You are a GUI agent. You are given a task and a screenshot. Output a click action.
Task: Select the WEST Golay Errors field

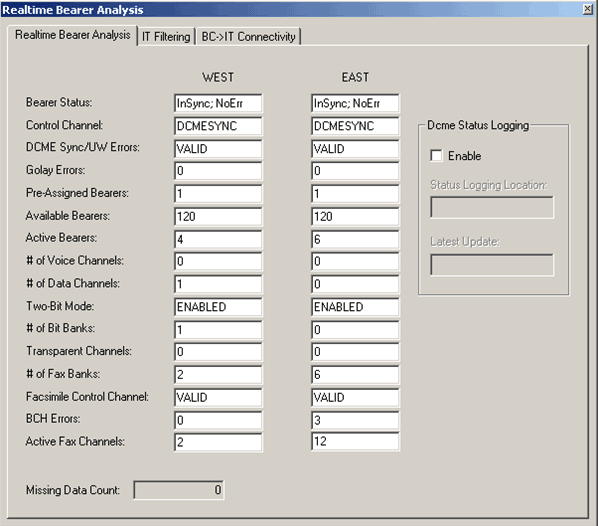click(x=218, y=171)
